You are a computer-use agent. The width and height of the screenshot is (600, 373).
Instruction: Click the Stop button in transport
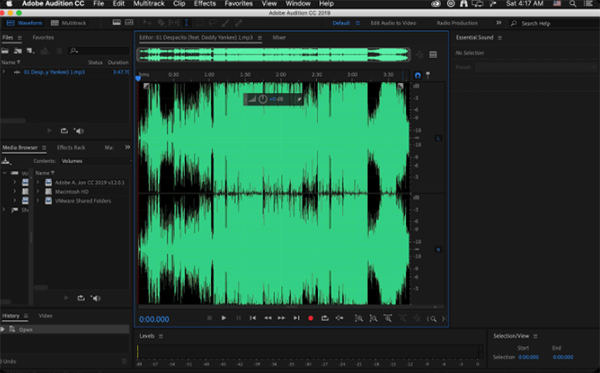click(209, 318)
